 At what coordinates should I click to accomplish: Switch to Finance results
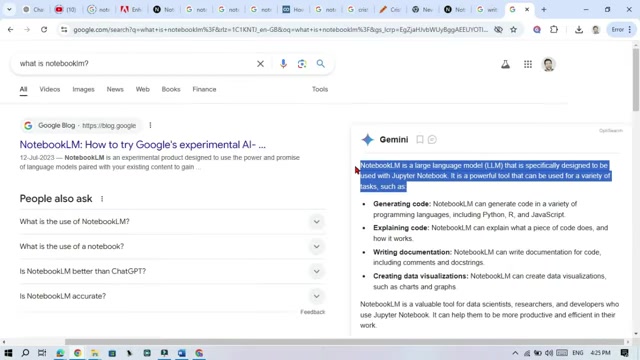(x=204, y=89)
